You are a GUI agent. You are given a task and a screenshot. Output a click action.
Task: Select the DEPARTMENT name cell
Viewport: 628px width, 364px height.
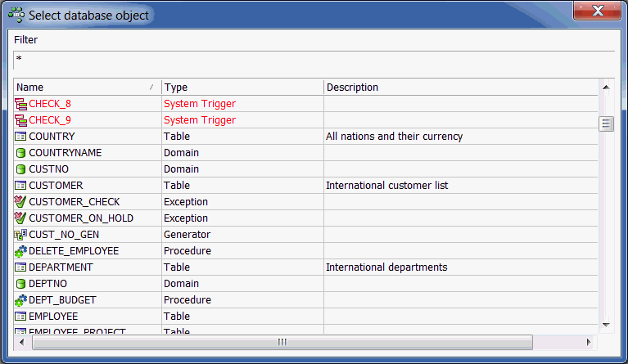point(61,267)
